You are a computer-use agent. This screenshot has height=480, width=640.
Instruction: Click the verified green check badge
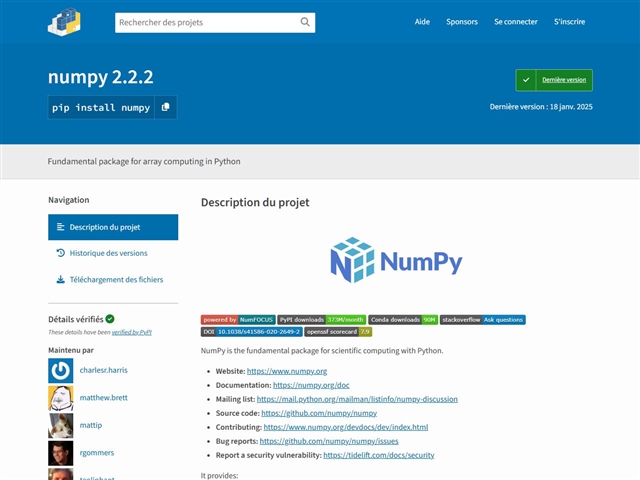tap(110, 319)
